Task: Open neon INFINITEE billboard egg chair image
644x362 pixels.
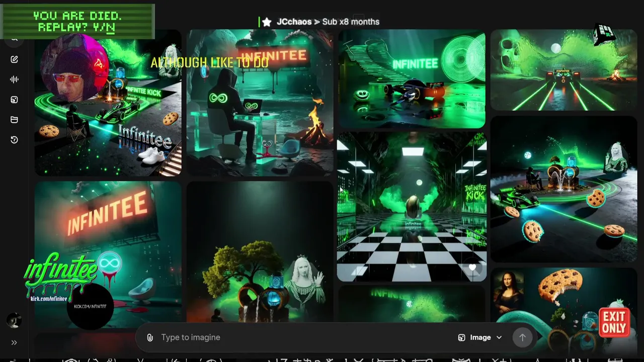Action: 108,254
